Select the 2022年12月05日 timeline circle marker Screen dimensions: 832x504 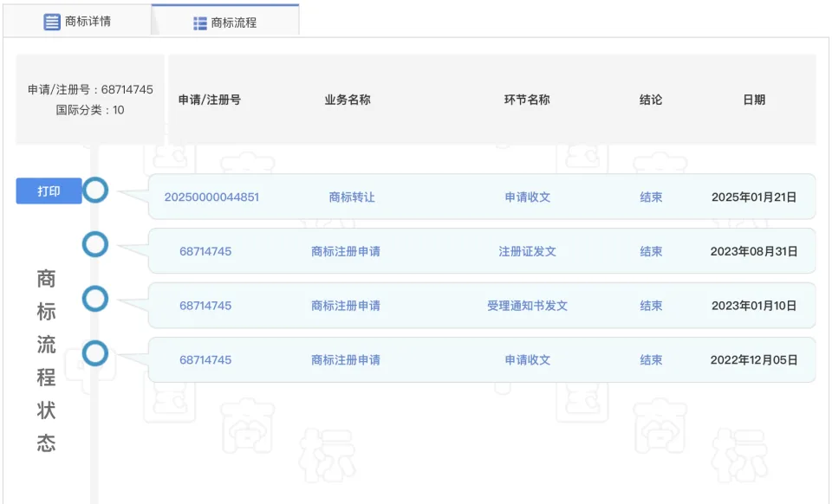coord(94,353)
